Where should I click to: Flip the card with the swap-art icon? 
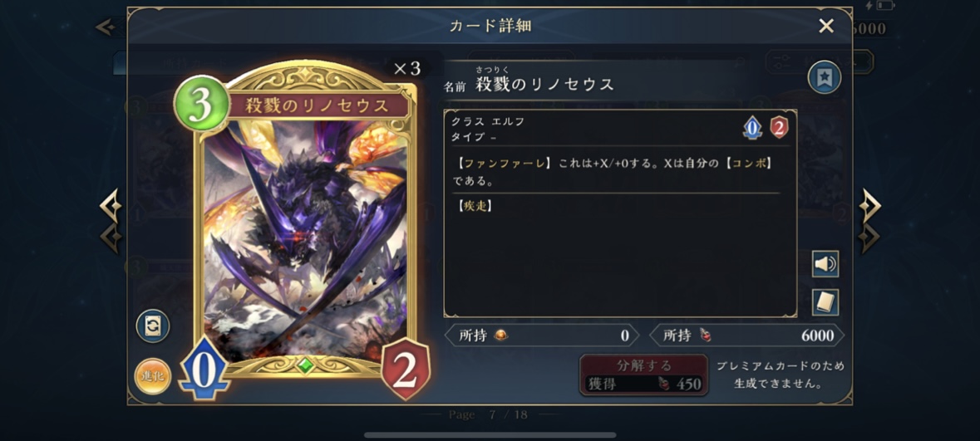click(x=152, y=326)
